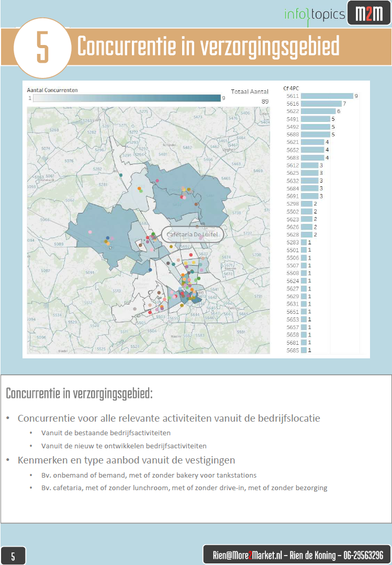
Task: Click the 5508 postcode label
Action: tap(293, 273)
